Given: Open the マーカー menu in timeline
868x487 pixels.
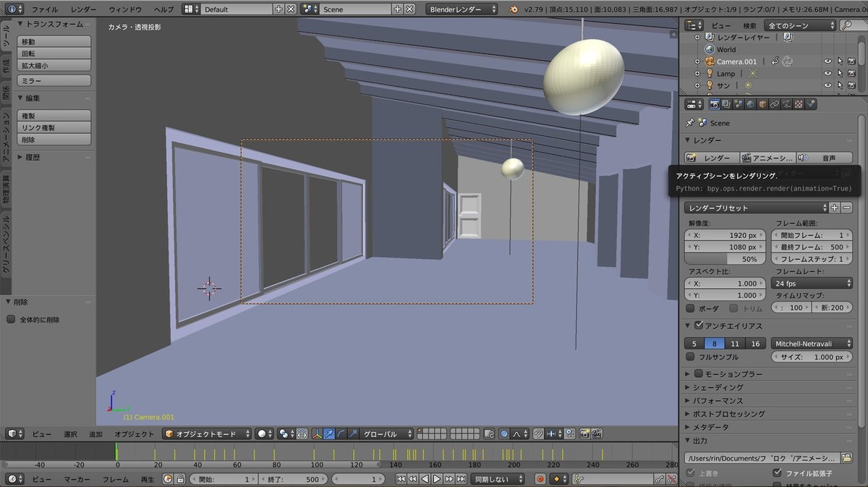Looking at the screenshot, I should (77, 479).
